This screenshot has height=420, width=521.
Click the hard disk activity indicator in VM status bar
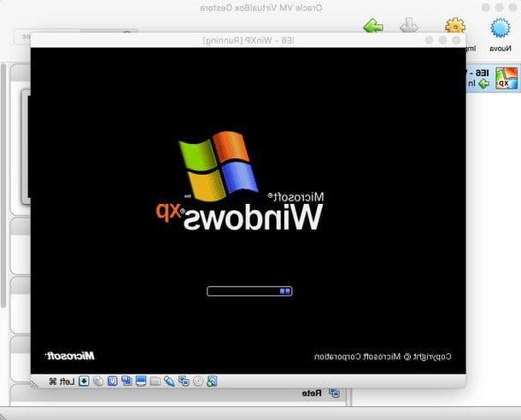(x=212, y=381)
